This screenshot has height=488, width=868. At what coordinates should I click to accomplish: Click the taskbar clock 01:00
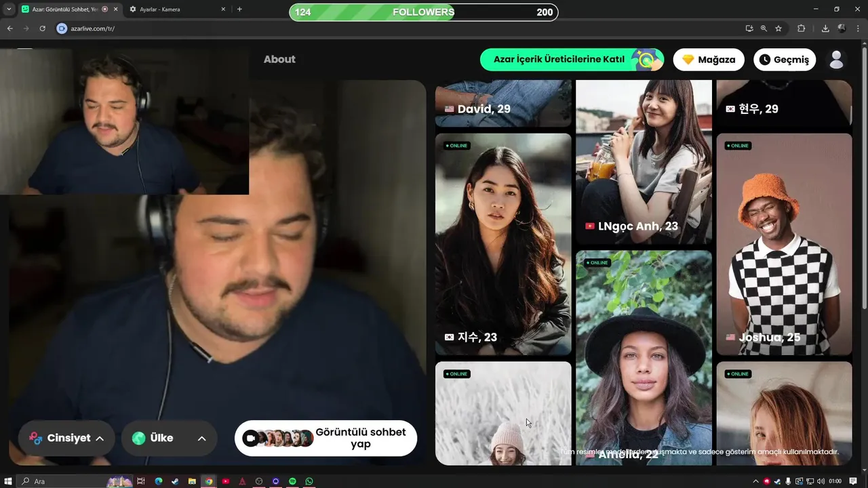point(835,481)
